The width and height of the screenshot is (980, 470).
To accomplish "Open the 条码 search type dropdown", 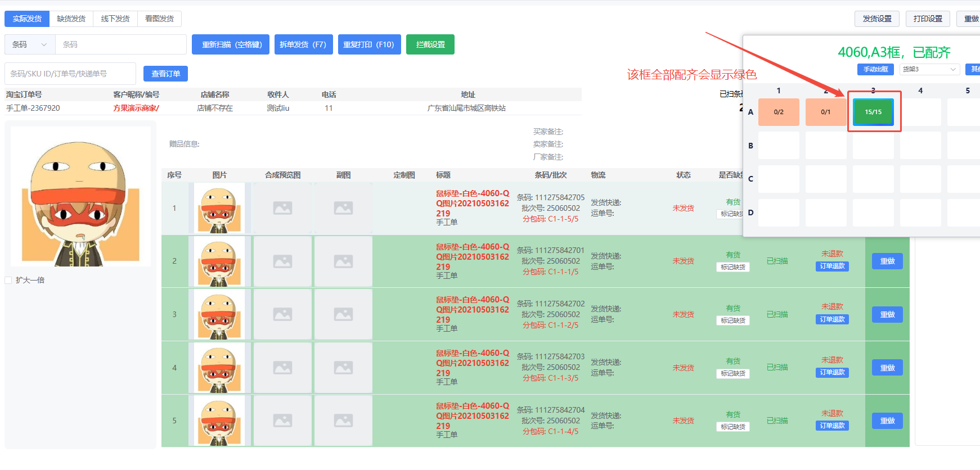I will tap(29, 44).
